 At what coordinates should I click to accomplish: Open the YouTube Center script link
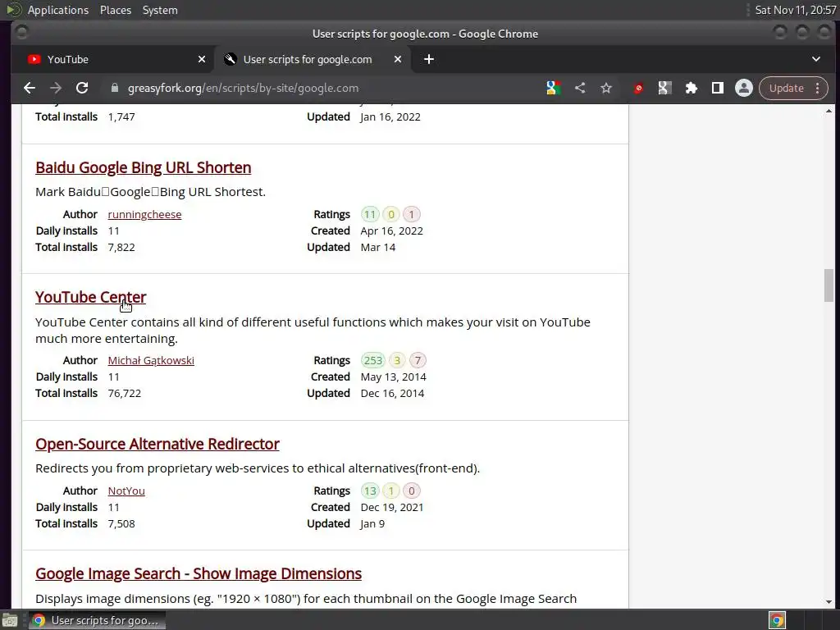(x=90, y=297)
